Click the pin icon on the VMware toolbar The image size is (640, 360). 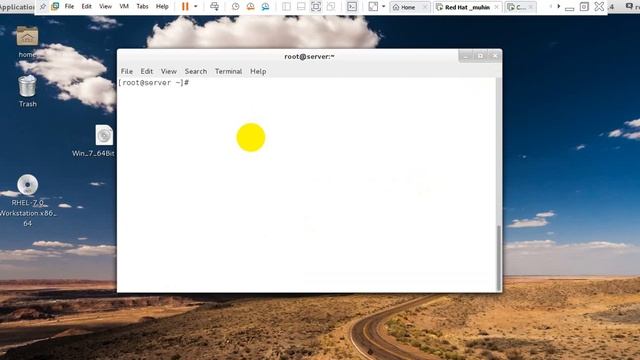pyautogui.click(x=42, y=6)
